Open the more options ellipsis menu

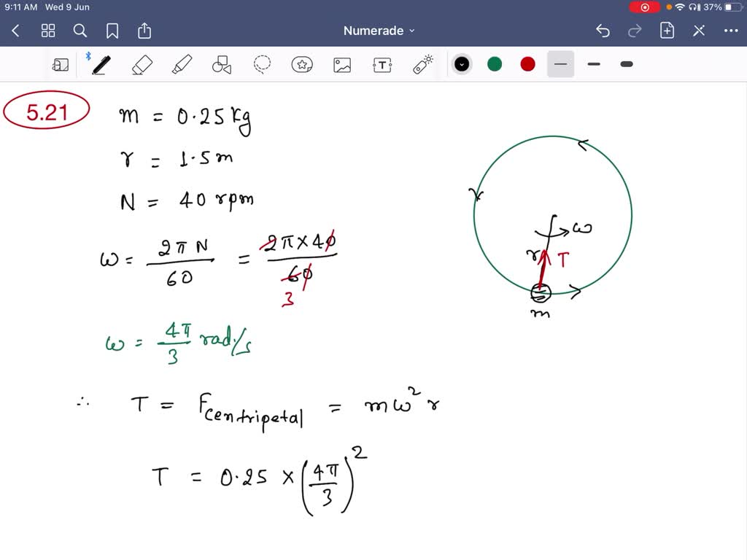tap(732, 31)
